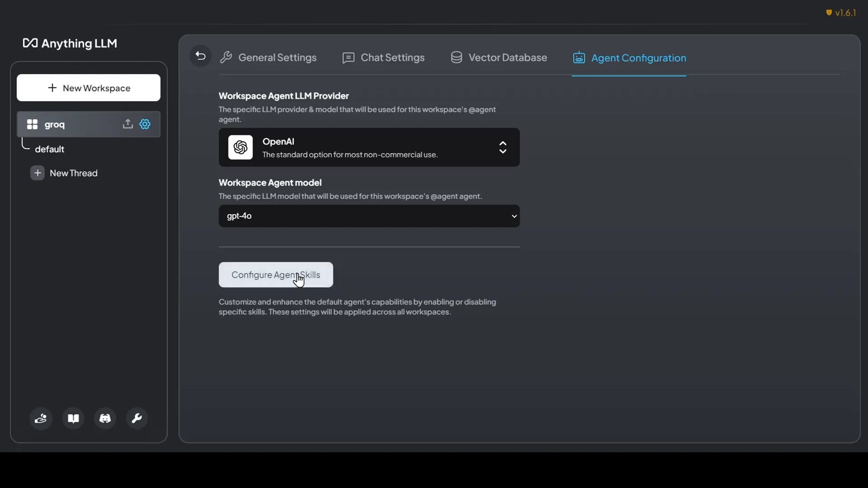
Task: Select the default thread
Action: point(50,149)
